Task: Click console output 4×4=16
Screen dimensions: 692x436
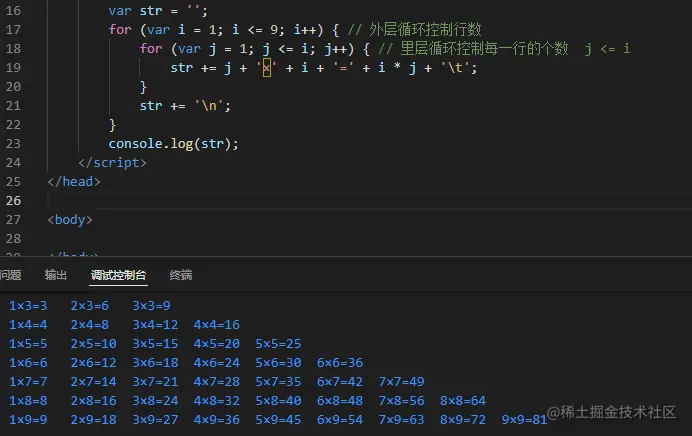Action: [x=217, y=325]
